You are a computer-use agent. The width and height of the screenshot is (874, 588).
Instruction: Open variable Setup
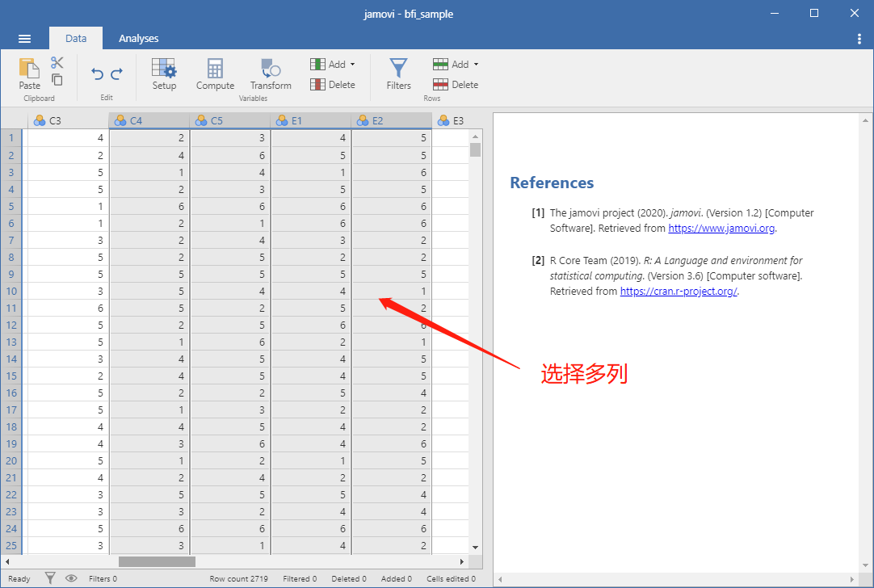pos(164,74)
